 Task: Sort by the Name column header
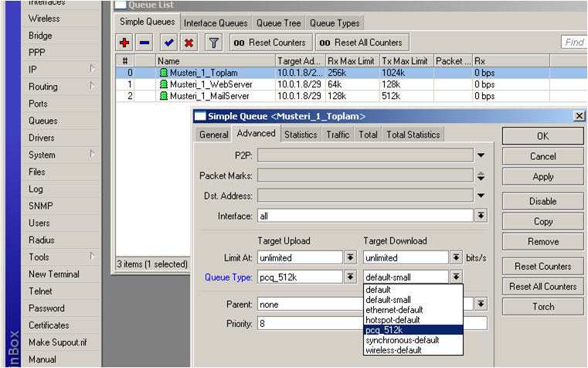pyautogui.click(x=216, y=61)
